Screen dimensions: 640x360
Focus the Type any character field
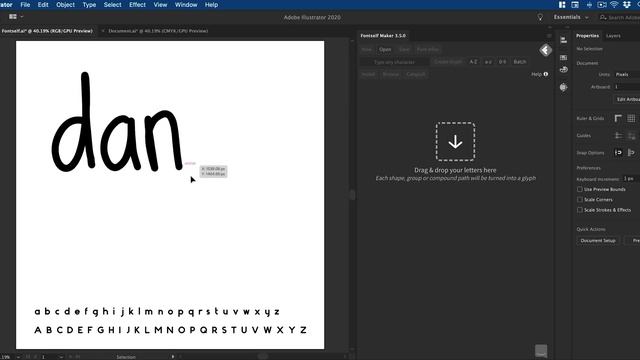tap(394, 62)
